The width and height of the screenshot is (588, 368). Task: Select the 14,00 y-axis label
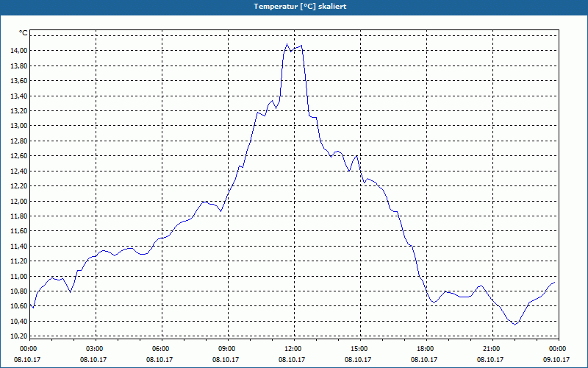coord(18,51)
